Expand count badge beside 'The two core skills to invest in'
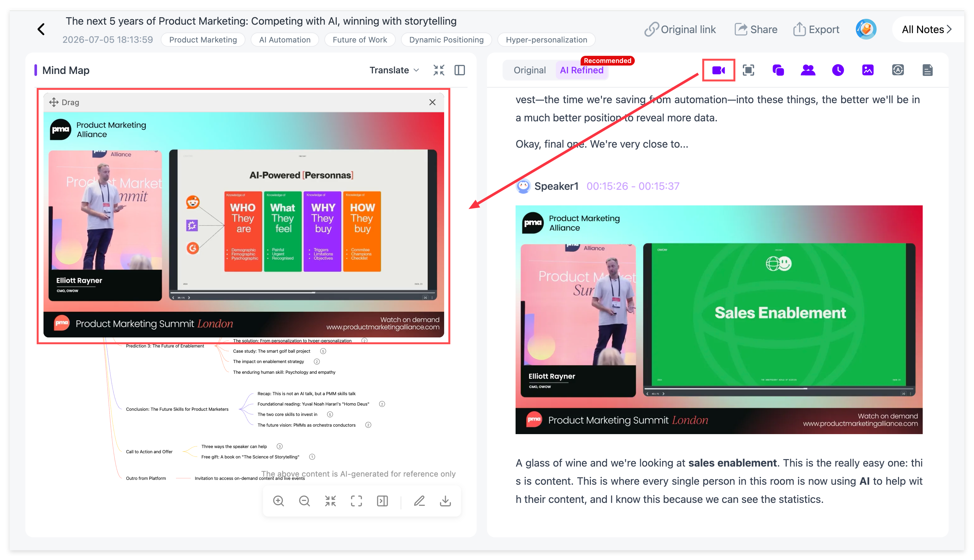 pyautogui.click(x=330, y=415)
